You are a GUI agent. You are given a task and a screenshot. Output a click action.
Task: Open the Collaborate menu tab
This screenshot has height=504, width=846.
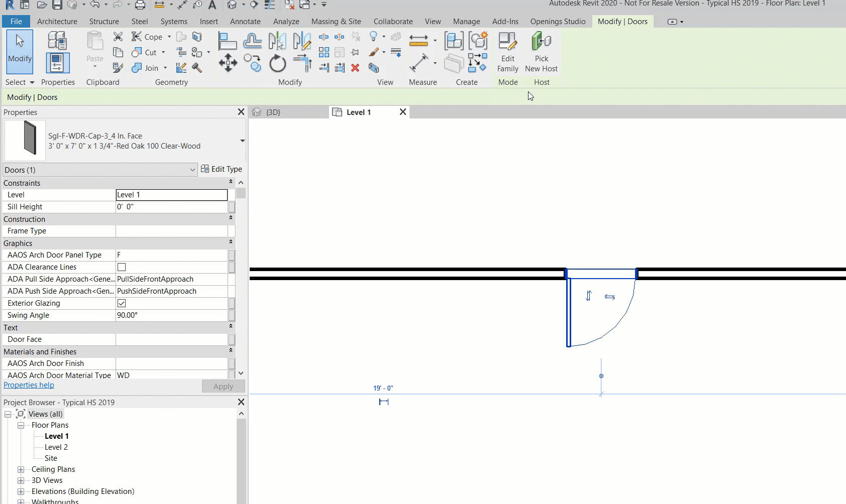pyautogui.click(x=393, y=22)
